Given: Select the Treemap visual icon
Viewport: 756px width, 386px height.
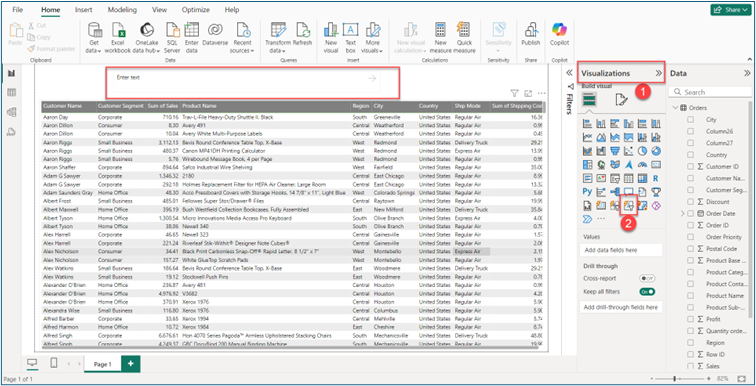Looking at the screenshot, I should (587, 165).
